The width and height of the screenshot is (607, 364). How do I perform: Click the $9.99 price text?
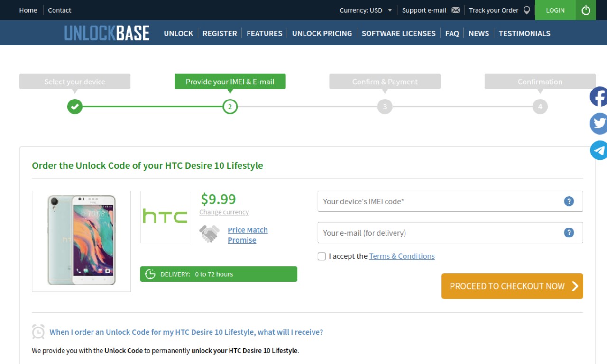[x=218, y=199]
